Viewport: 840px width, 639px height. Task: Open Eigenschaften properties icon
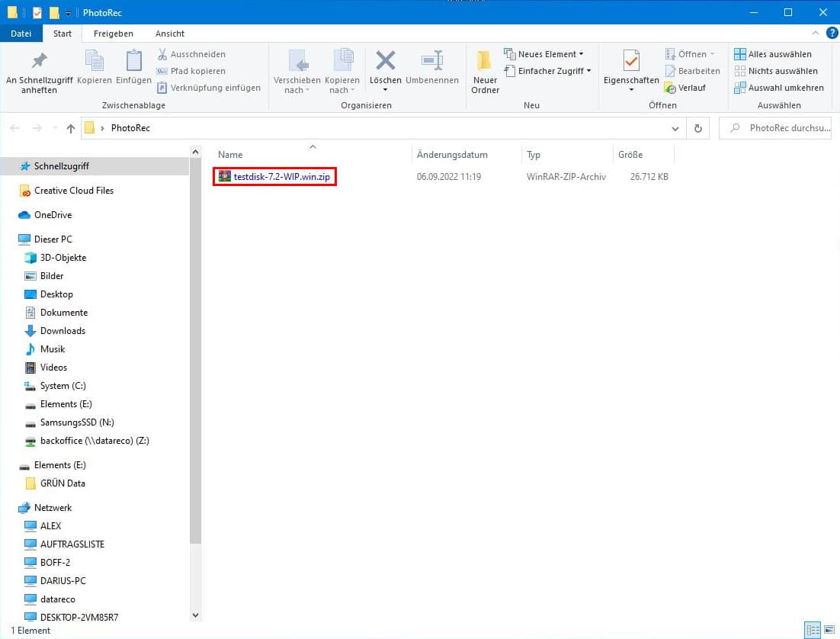tap(630, 61)
